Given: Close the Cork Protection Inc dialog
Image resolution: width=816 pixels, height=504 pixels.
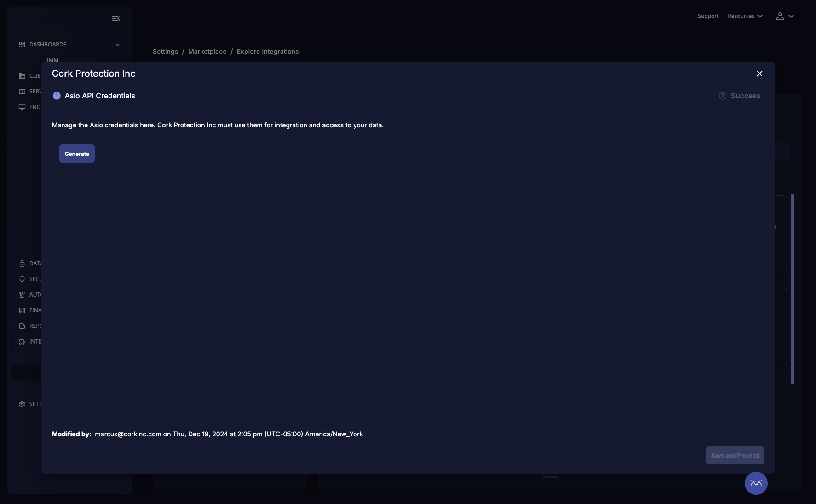Looking at the screenshot, I should click(759, 74).
